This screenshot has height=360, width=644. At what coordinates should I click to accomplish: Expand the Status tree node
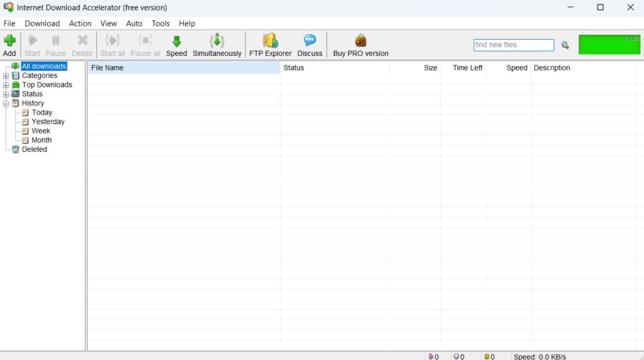(6, 94)
